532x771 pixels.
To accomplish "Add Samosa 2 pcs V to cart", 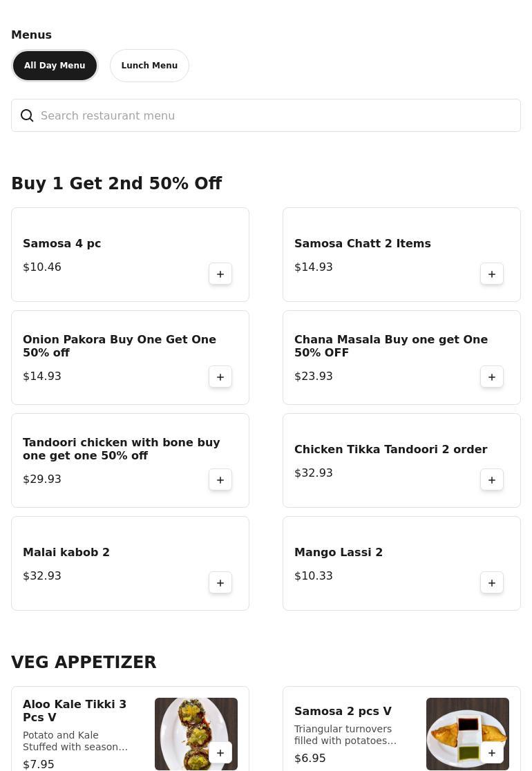I will coord(492,753).
